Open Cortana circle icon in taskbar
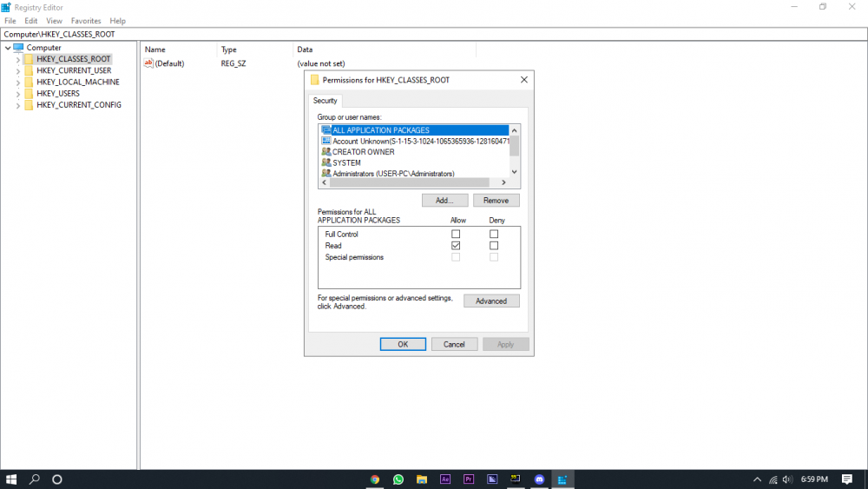868x489 pixels. click(57, 479)
